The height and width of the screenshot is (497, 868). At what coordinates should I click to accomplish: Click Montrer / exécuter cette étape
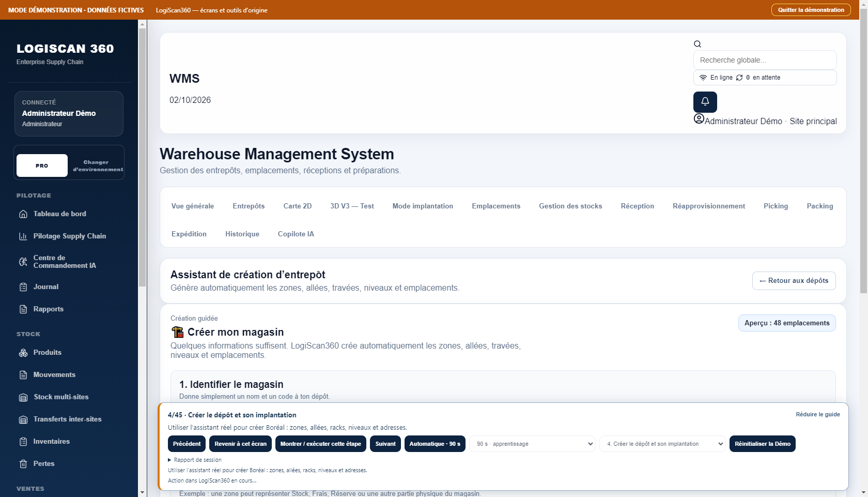(x=321, y=444)
